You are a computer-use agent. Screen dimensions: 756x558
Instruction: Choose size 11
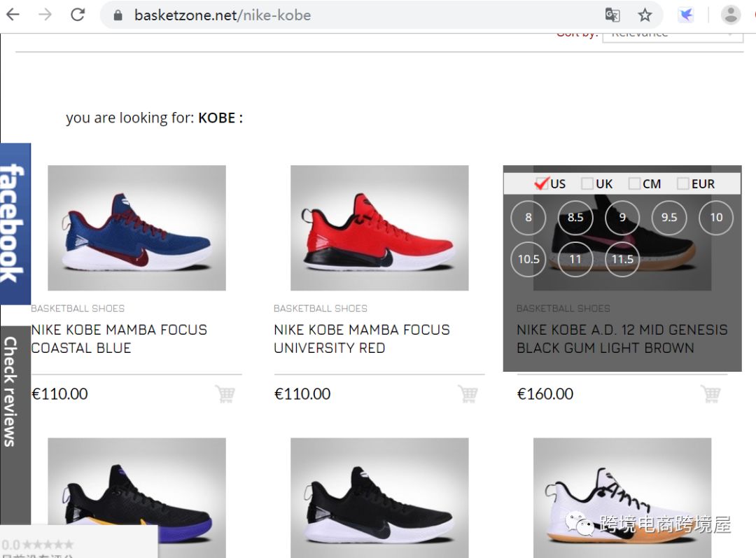(575, 260)
